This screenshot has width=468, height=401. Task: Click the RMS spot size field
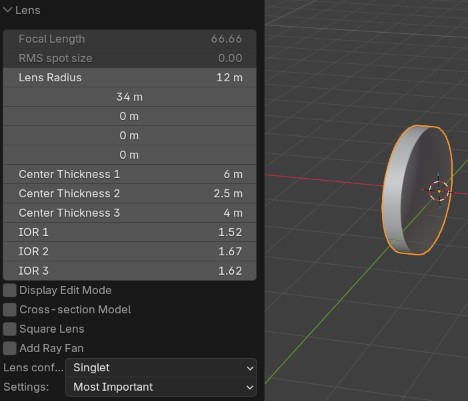130,58
